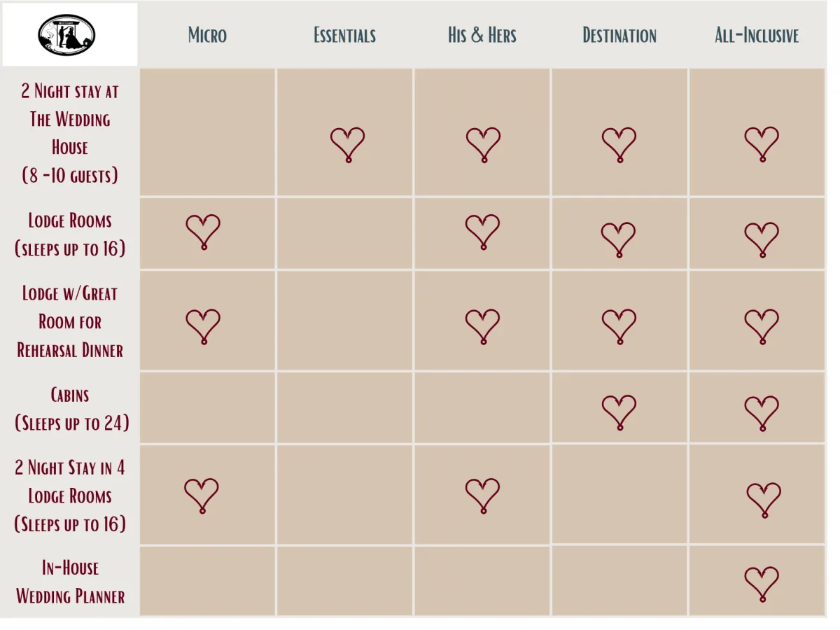840x630 pixels.
Task: Click the In-House Wedding Planner label
Action: coord(70,582)
